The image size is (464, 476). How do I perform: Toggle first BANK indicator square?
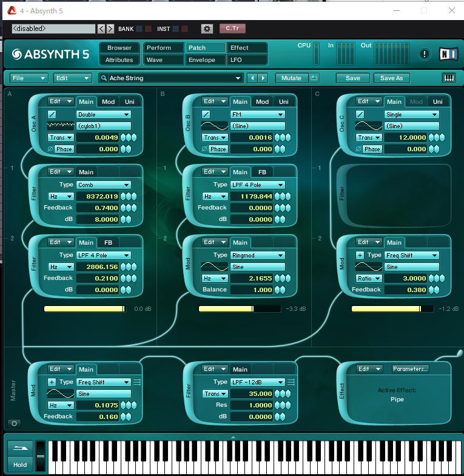(x=140, y=29)
